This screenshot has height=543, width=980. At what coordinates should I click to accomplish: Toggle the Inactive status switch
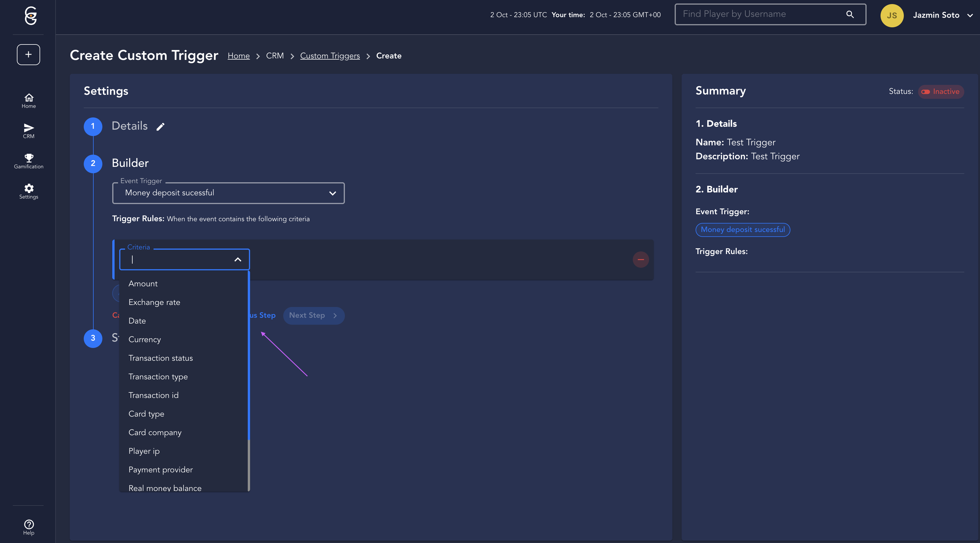coord(926,92)
